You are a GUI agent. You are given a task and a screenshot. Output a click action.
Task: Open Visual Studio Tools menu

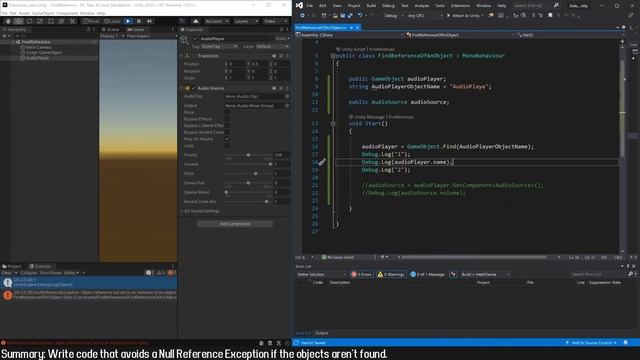(x=440, y=6)
